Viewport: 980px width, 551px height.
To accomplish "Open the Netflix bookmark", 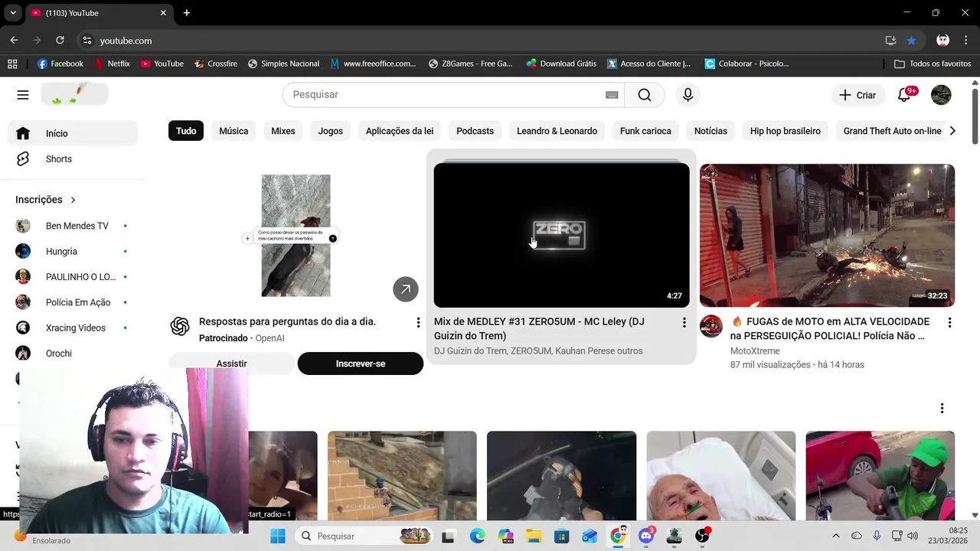I will click(x=113, y=64).
